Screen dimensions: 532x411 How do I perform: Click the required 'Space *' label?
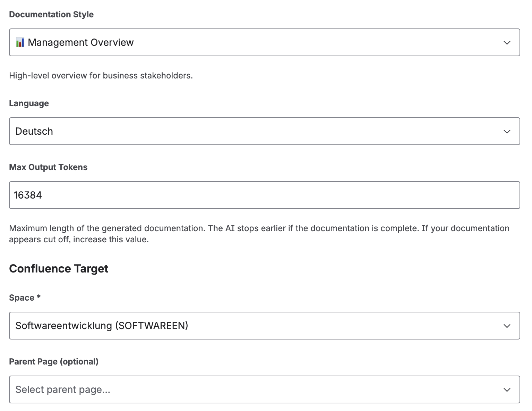(x=25, y=297)
